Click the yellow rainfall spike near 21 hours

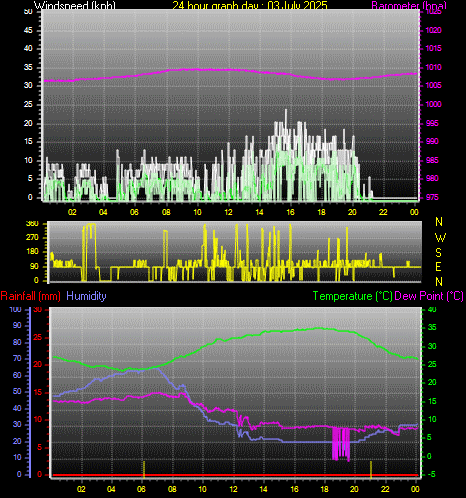(x=371, y=468)
